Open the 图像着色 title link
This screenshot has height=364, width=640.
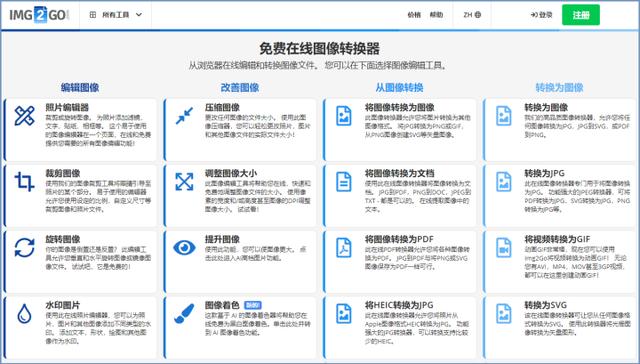tap(222, 305)
